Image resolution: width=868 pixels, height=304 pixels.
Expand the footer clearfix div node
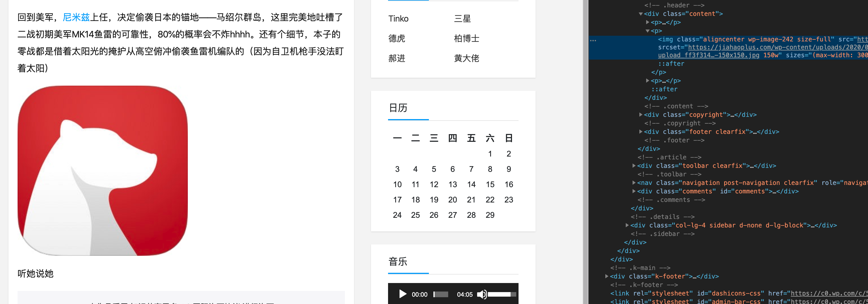pos(641,132)
